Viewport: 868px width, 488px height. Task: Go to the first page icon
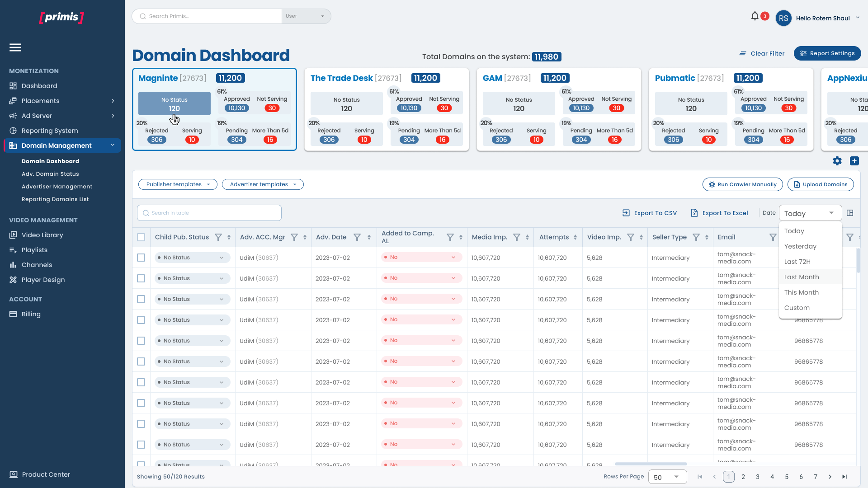tap(700, 477)
